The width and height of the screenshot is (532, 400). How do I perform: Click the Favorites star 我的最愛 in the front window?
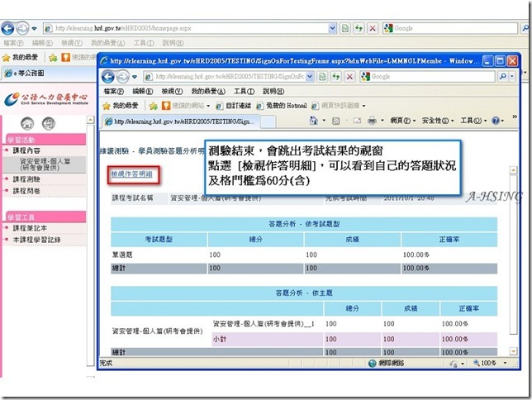click(121, 106)
